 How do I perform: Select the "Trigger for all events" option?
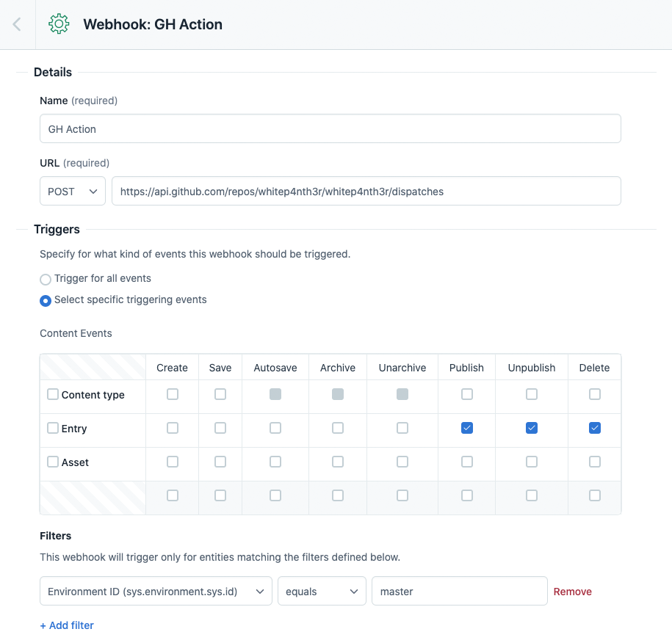click(45, 279)
